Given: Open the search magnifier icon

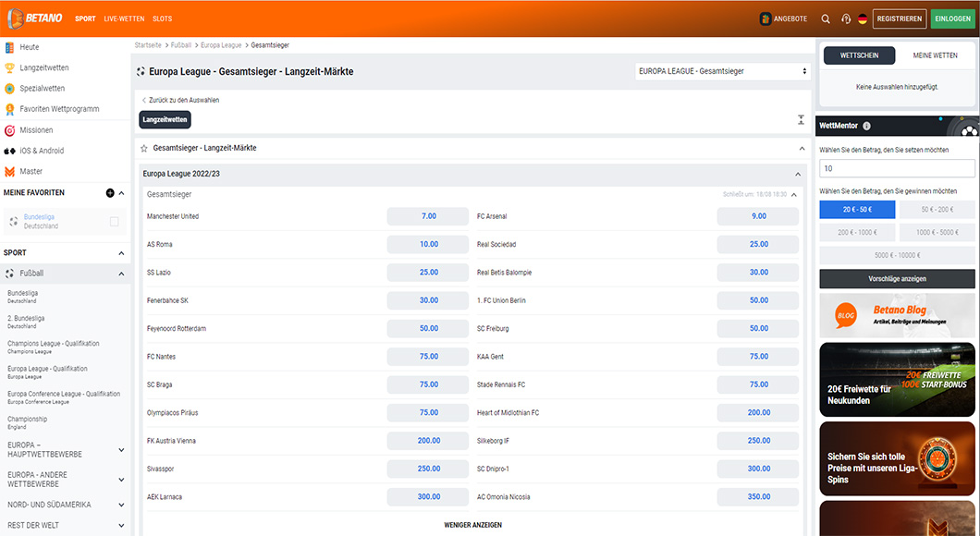Looking at the screenshot, I should pos(826,18).
